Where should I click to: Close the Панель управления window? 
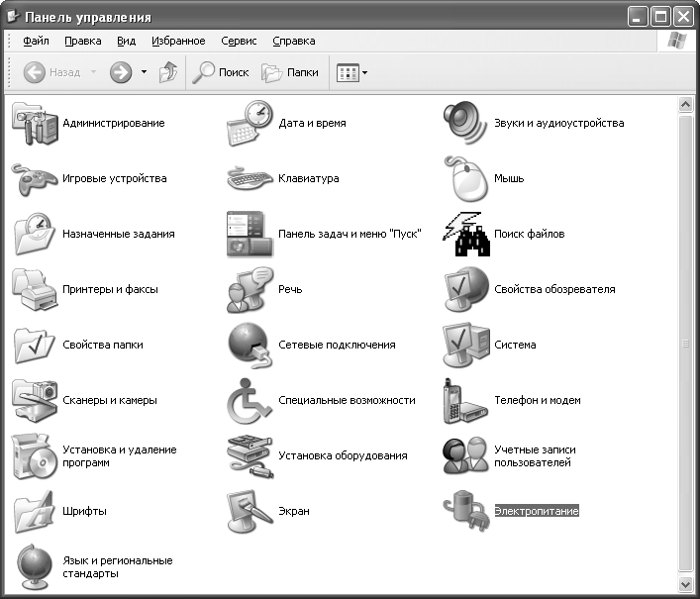(x=683, y=17)
